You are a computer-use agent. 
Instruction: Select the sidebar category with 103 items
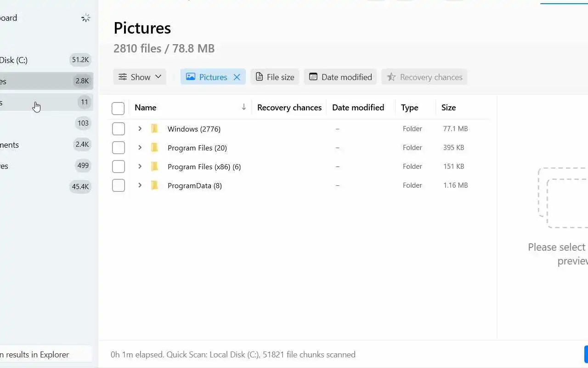tap(46, 123)
